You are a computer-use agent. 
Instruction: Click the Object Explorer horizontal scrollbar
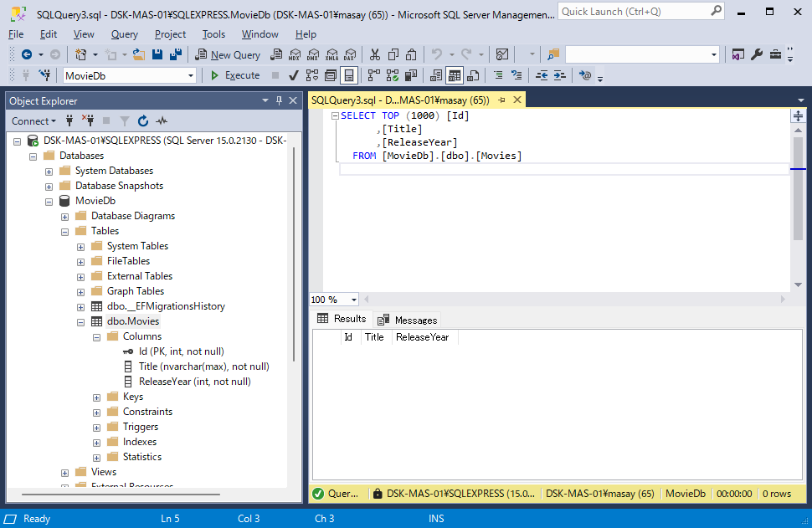(x=121, y=495)
